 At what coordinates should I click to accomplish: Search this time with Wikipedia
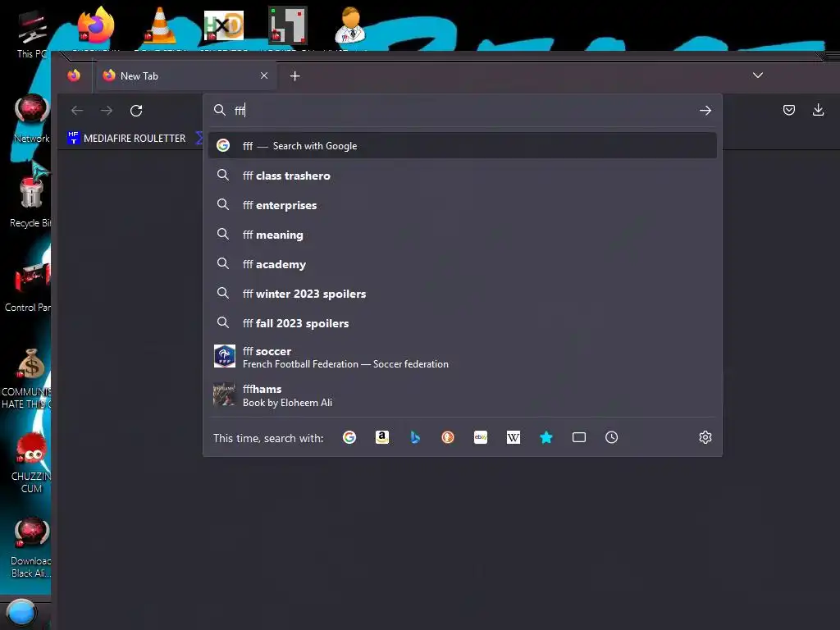(x=514, y=438)
